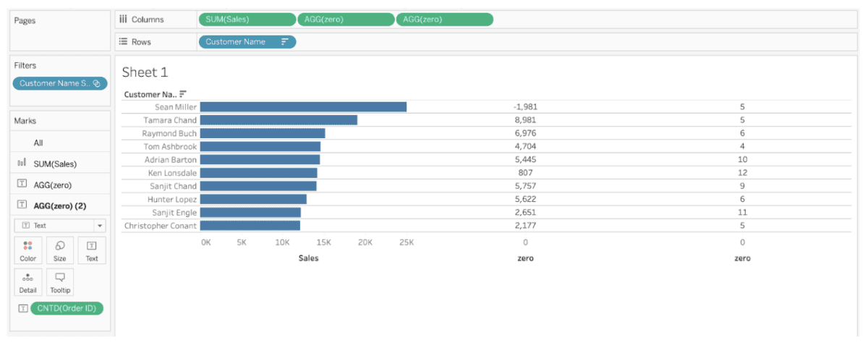
Task: Select the first AGG(zero) marks section
Action: 60,185
